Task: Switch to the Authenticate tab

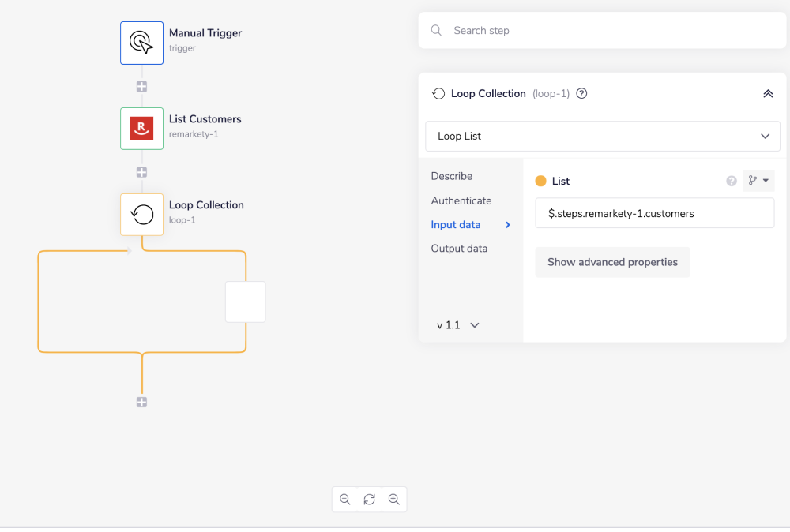Action: coord(461,200)
